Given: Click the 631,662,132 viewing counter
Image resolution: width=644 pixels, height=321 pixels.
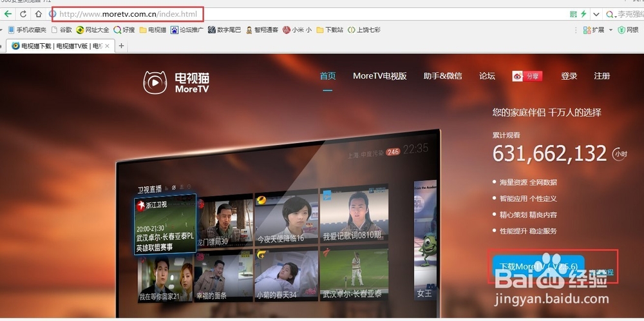Looking at the screenshot, I should [x=549, y=153].
